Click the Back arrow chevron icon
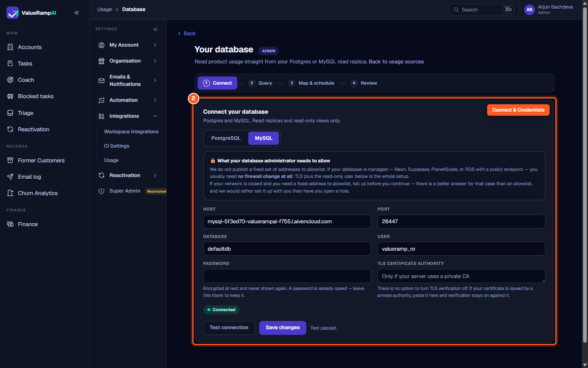The image size is (588, 368). tap(179, 34)
